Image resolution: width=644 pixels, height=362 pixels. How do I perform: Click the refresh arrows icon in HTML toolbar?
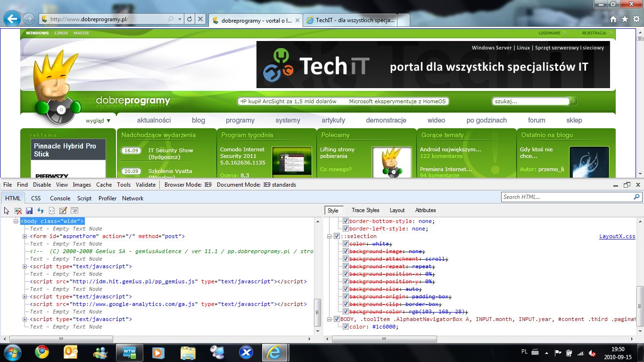pos(41,211)
